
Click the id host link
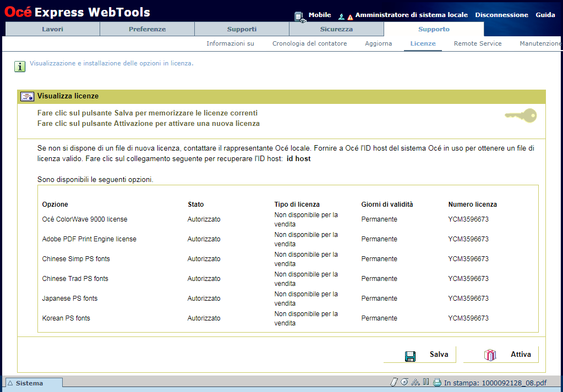point(299,158)
